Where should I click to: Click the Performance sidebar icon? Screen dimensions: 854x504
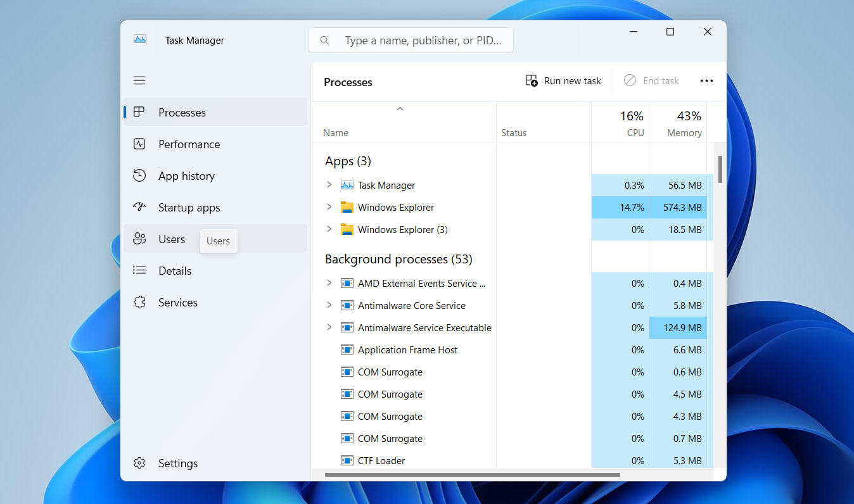click(x=139, y=144)
